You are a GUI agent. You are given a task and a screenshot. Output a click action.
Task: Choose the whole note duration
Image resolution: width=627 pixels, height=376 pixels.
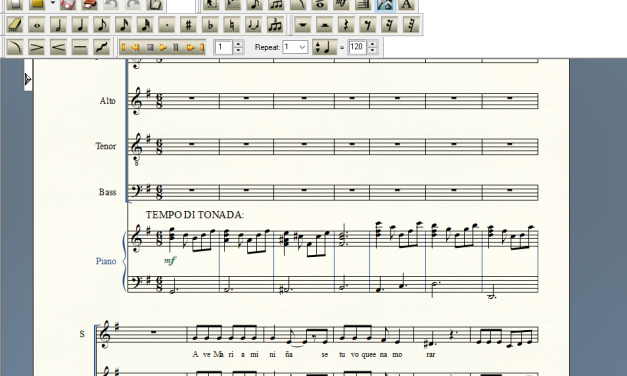[37, 25]
